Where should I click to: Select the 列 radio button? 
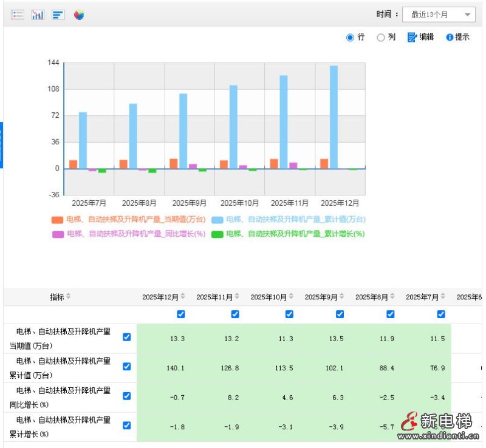coord(381,37)
